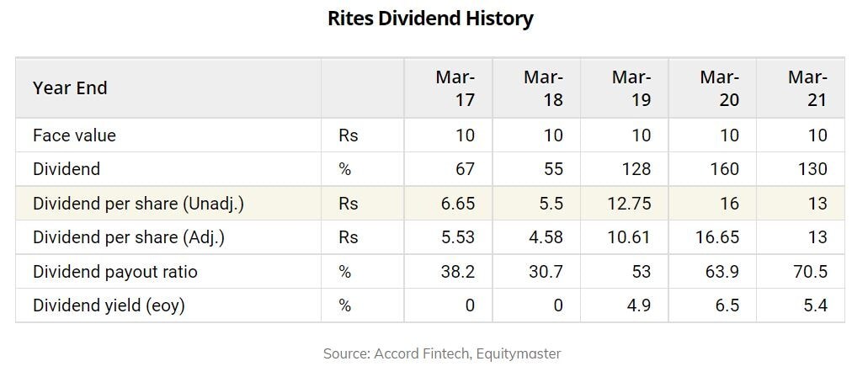Click the 4.9 dividend yield value
Screen dimensions: 868x377
[x=639, y=305]
